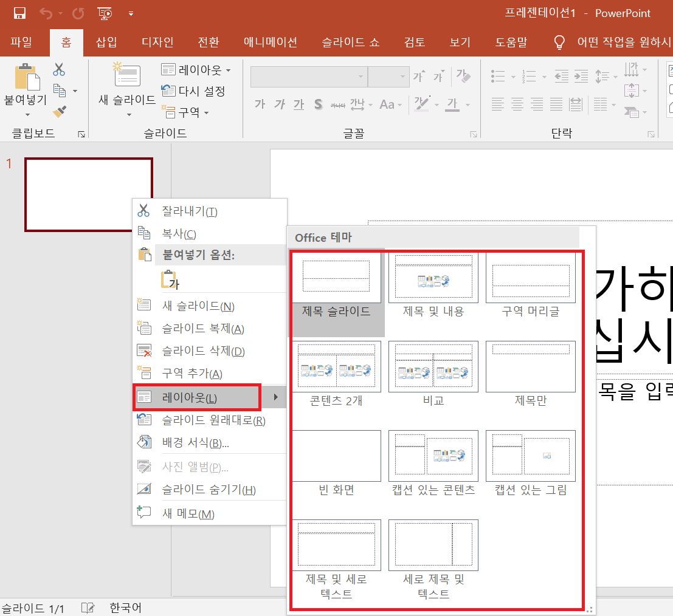Click the text direction icon

click(x=632, y=69)
